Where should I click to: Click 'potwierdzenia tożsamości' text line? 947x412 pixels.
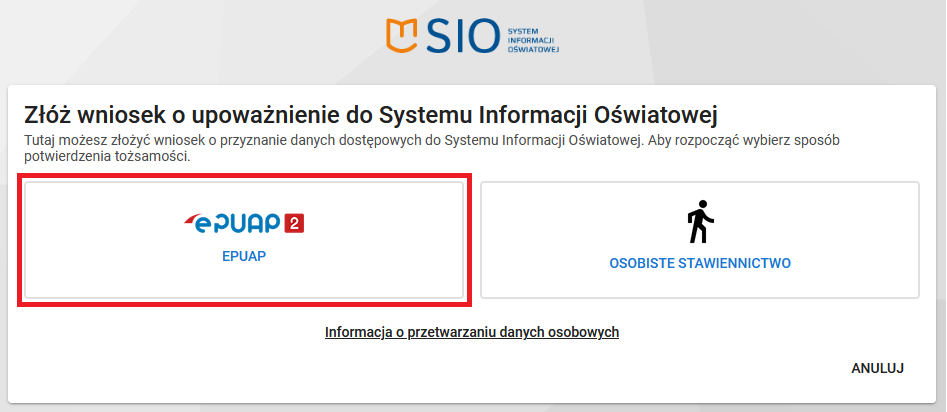[x=107, y=157]
